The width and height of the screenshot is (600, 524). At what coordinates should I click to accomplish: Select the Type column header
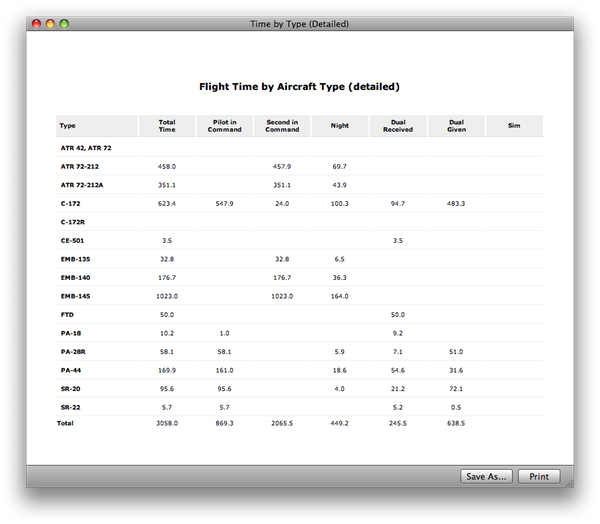[x=97, y=126]
